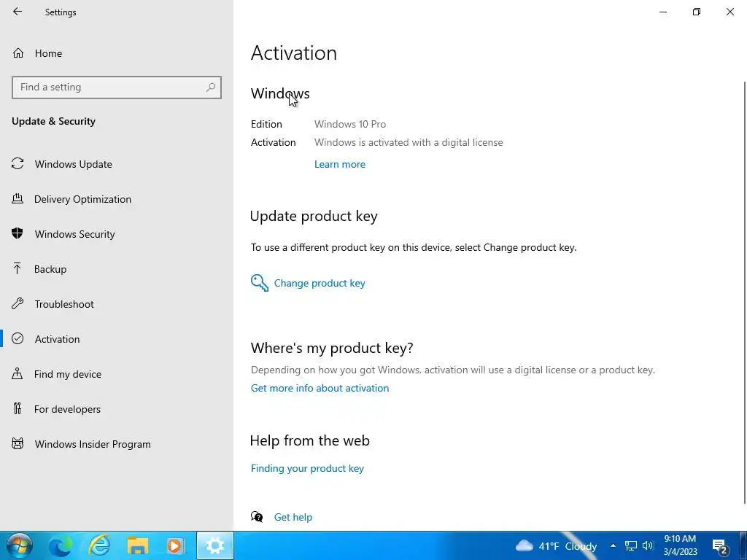
Task: Open File Explorer from the taskbar
Action: [x=138, y=546]
